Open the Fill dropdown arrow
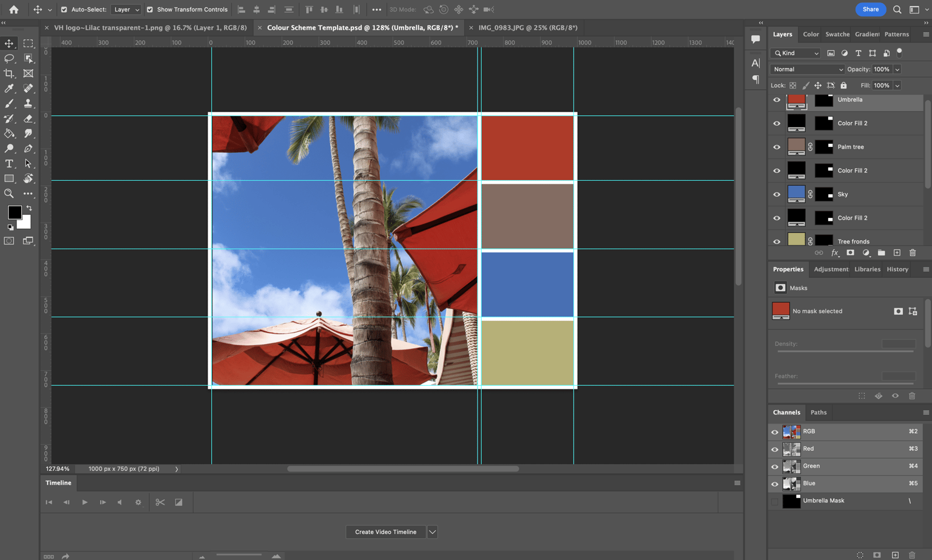Screen dimensions: 932x560 click(x=897, y=86)
